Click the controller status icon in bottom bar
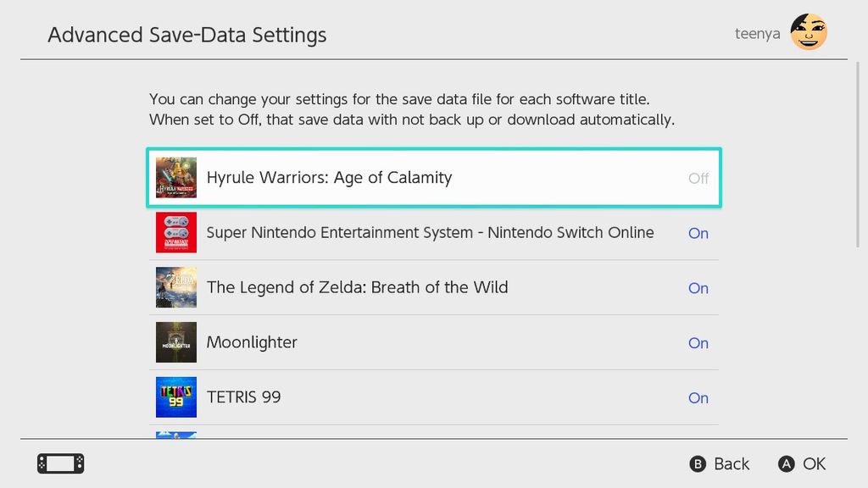 [59, 463]
